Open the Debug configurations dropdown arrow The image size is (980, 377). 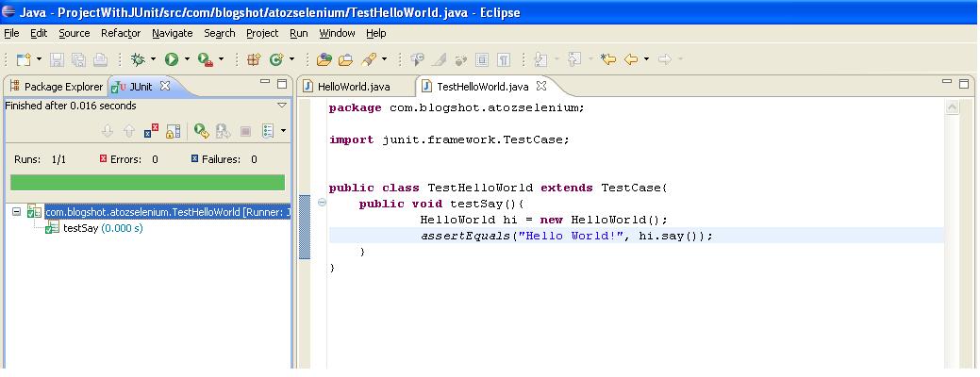[x=153, y=60]
